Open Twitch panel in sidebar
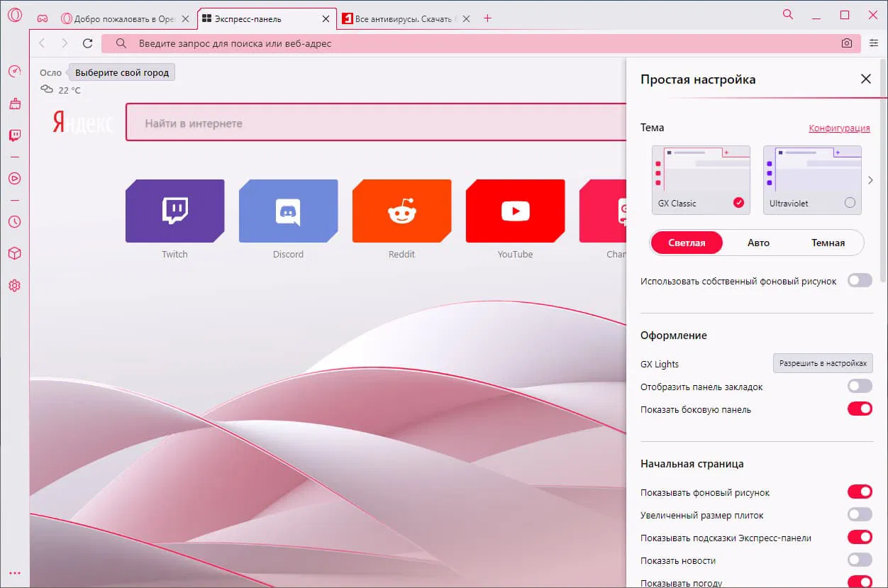The width and height of the screenshot is (888, 588). [x=14, y=135]
